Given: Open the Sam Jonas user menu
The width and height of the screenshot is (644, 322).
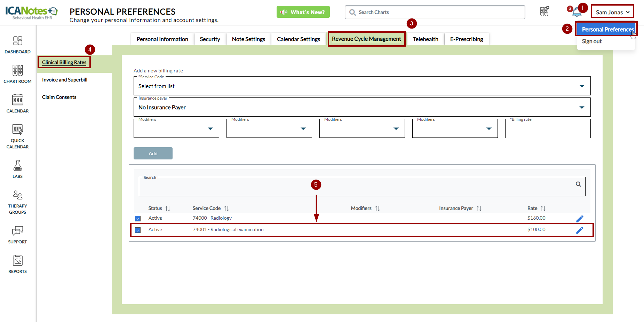Looking at the screenshot, I should (x=612, y=12).
